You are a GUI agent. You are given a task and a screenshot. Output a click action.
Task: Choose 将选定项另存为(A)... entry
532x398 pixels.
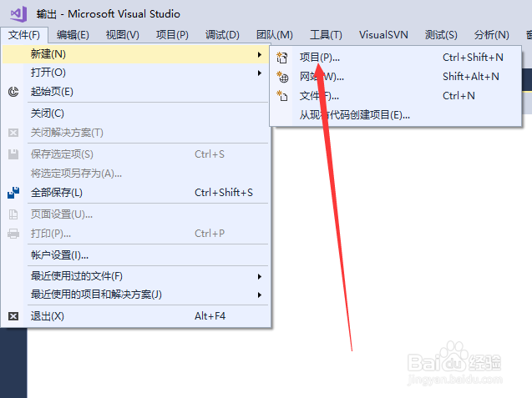[136, 174]
